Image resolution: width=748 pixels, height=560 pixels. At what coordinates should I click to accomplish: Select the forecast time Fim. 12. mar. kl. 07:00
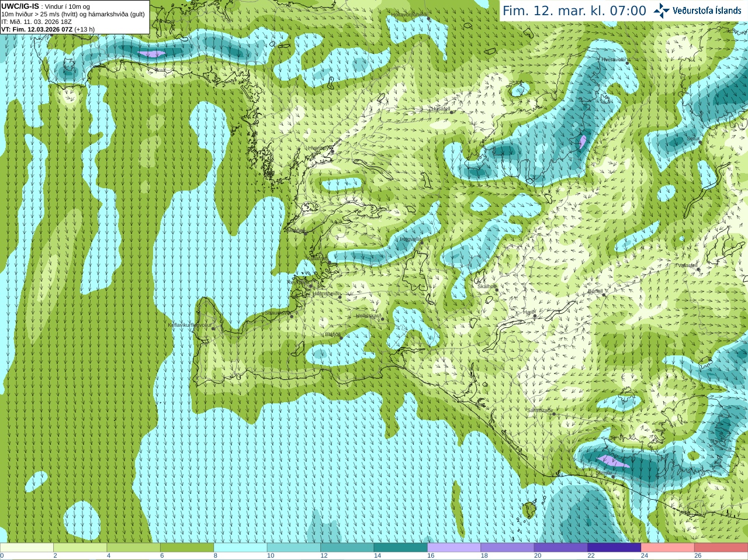click(574, 11)
